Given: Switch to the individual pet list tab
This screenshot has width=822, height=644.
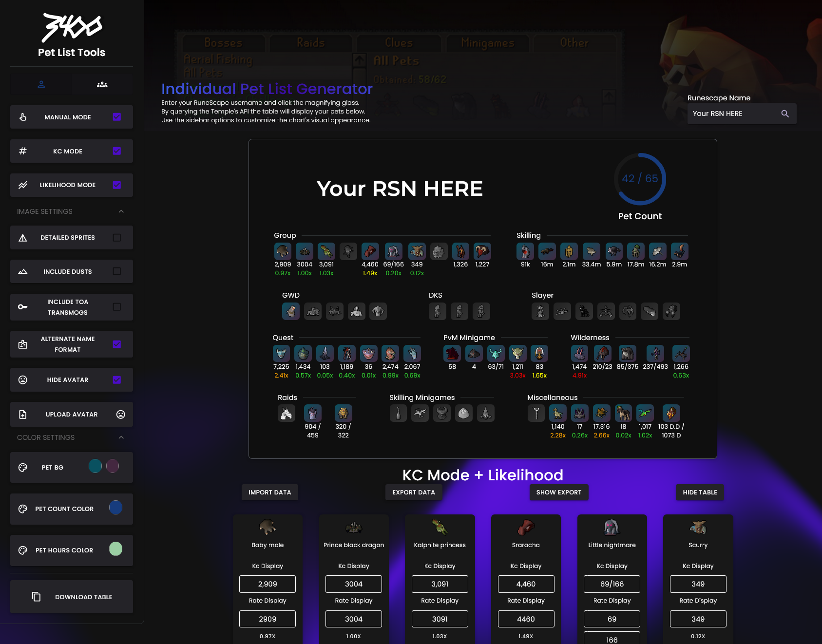Looking at the screenshot, I should coord(41,84).
